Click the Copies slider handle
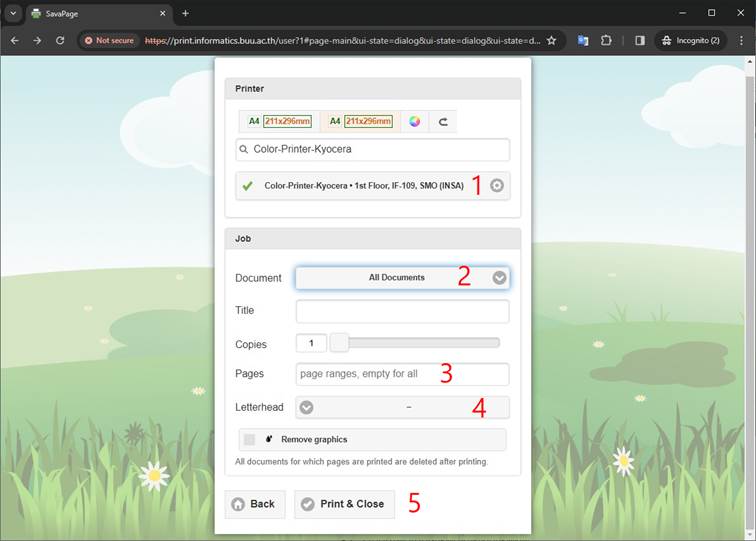This screenshot has height=541, width=756. [x=340, y=343]
